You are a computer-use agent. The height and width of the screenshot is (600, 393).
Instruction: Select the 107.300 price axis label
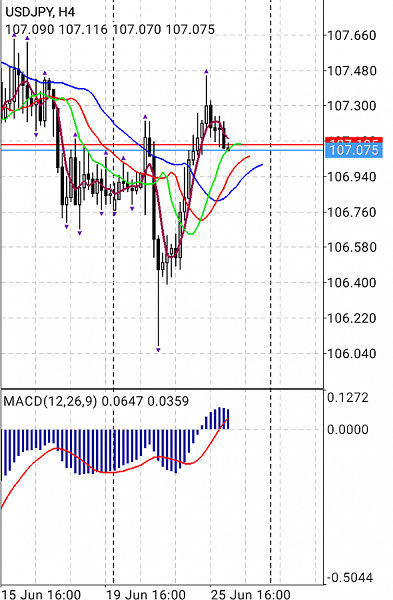click(x=352, y=106)
